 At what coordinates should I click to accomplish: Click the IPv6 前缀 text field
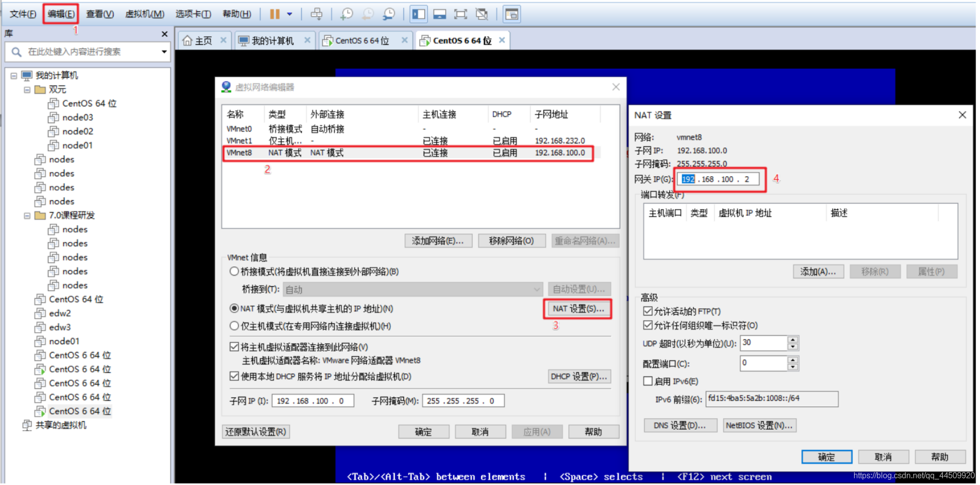tap(771, 399)
